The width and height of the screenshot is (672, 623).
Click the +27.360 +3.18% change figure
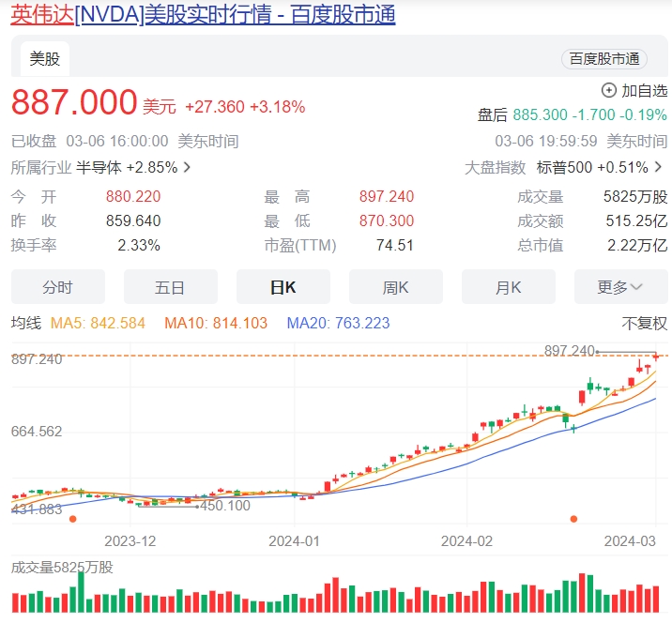point(245,107)
